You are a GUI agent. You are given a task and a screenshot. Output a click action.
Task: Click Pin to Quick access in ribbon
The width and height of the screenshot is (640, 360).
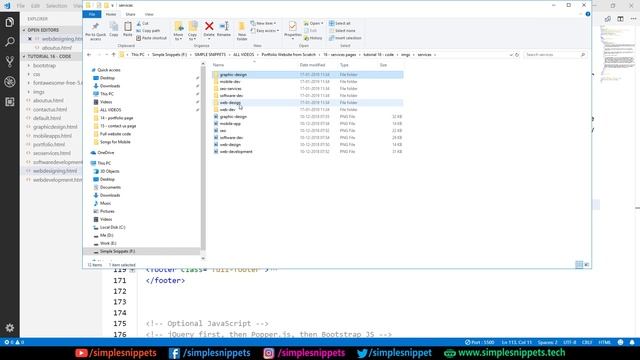pyautogui.click(x=96, y=31)
